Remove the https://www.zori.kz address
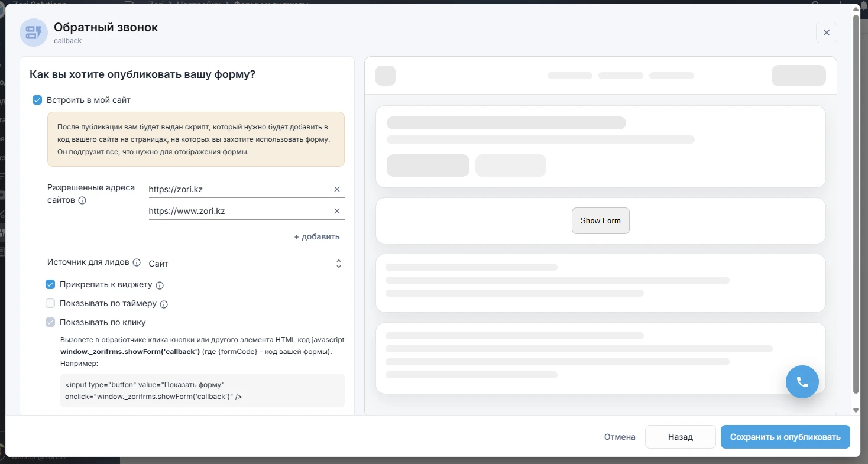The height and width of the screenshot is (464, 868). [x=337, y=211]
